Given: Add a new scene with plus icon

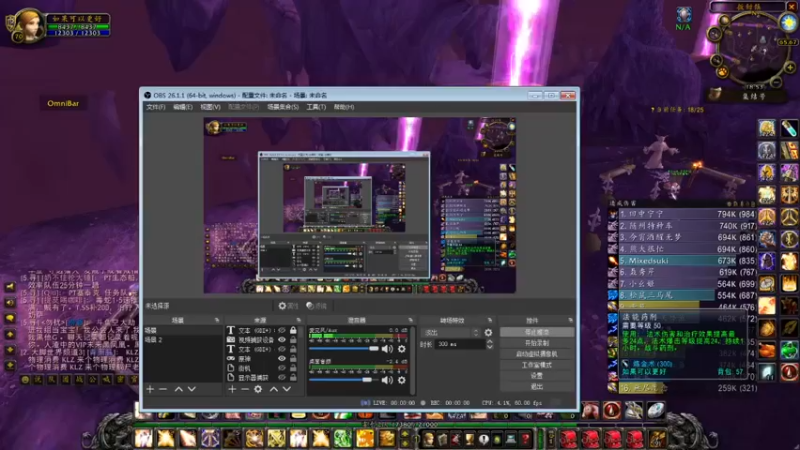Looking at the screenshot, I should 150,389.
